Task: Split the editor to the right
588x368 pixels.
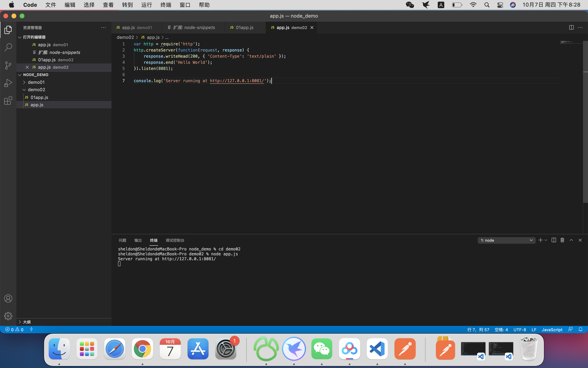Action: (x=571, y=28)
